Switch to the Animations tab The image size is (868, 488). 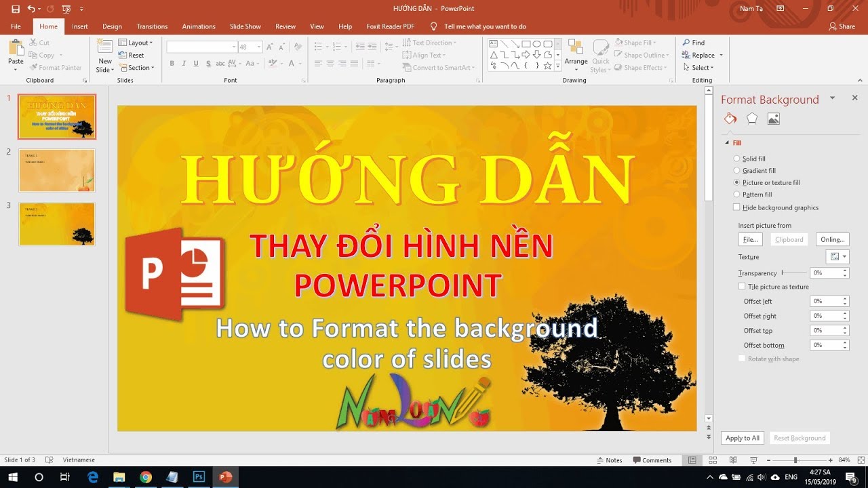pos(199,26)
